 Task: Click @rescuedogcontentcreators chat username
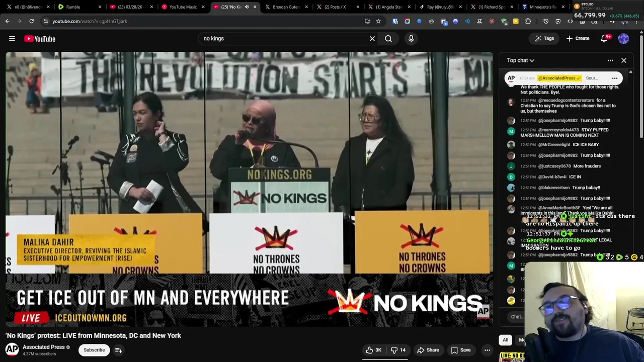click(x=566, y=101)
